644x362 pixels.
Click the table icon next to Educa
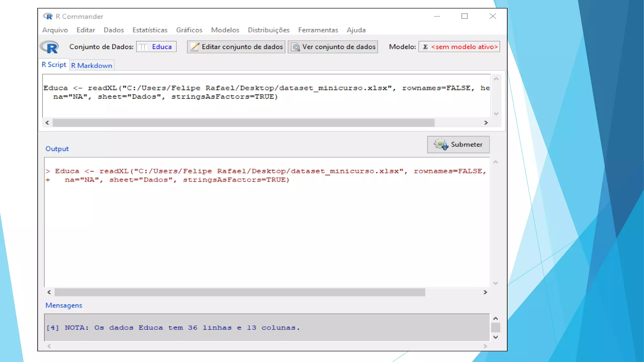coord(143,47)
